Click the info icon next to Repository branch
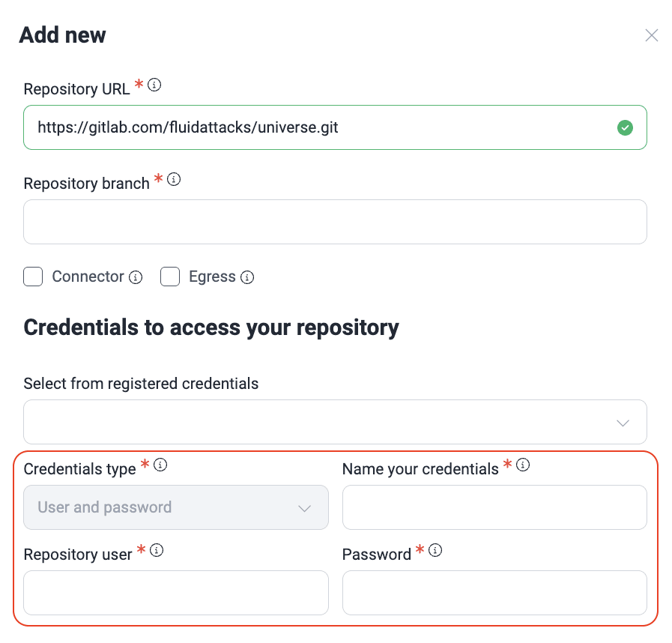This screenshot has height=643, width=672. click(x=174, y=180)
